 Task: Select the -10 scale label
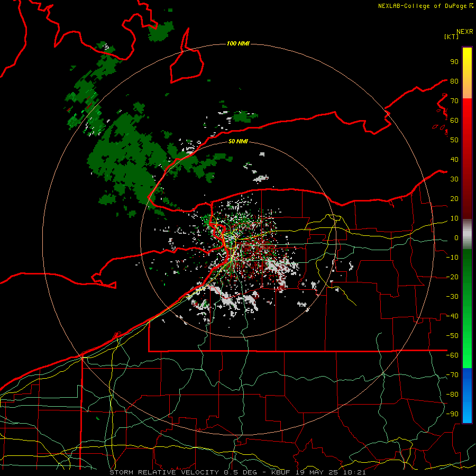click(x=452, y=258)
